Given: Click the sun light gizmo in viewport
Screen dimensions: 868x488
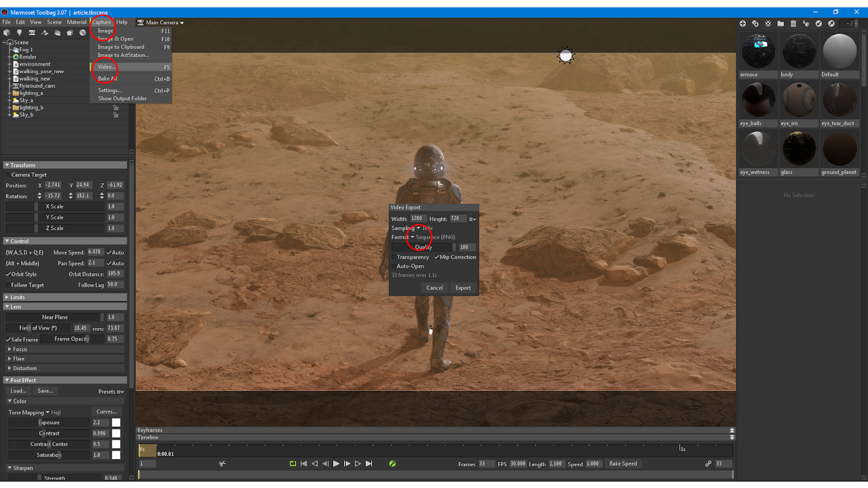Looking at the screenshot, I should coord(566,55).
